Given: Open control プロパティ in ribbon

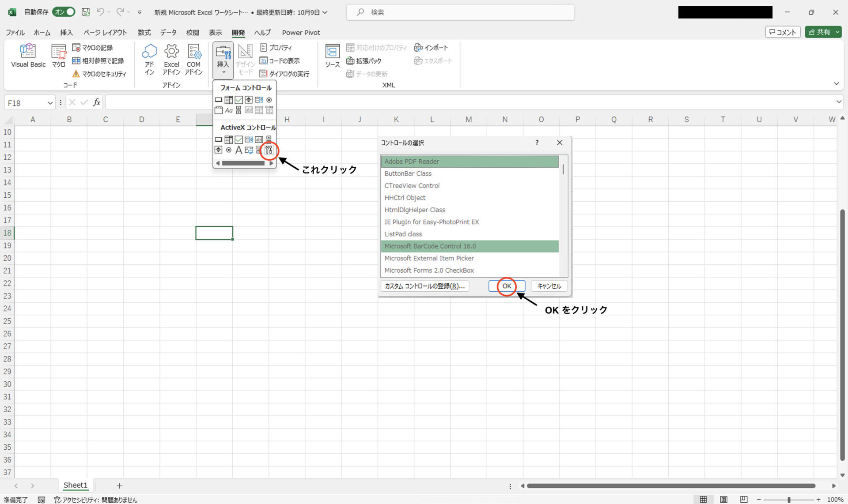Looking at the screenshot, I should (276, 48).
